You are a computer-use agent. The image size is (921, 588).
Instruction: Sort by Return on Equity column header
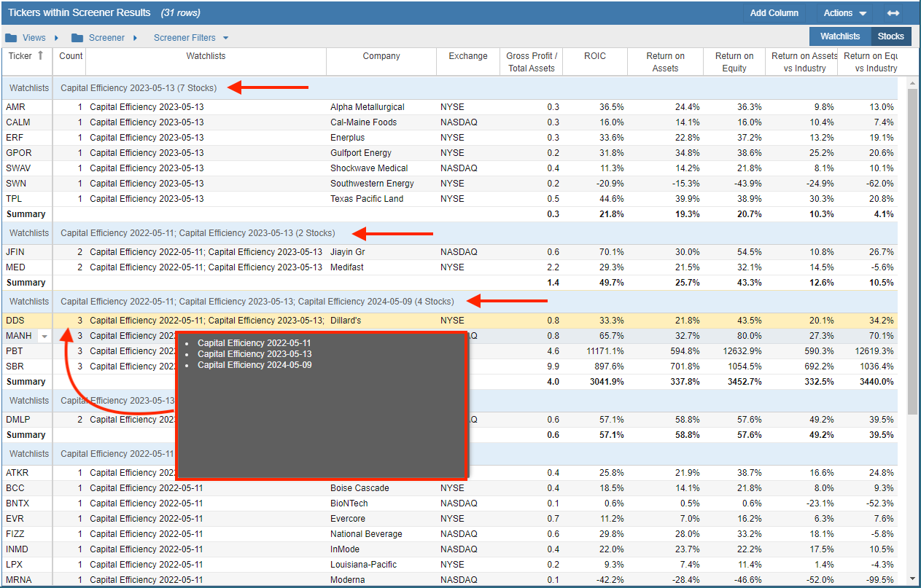click(x=734, y=62)
